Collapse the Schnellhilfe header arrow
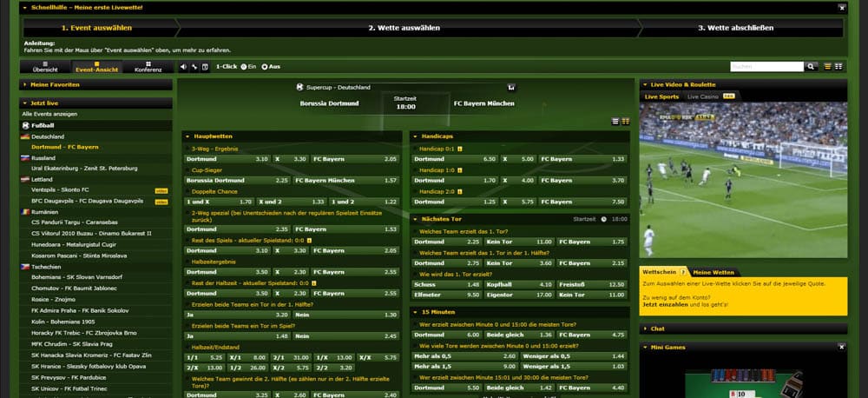Screen dimensions: 868x398 point(25,8)
